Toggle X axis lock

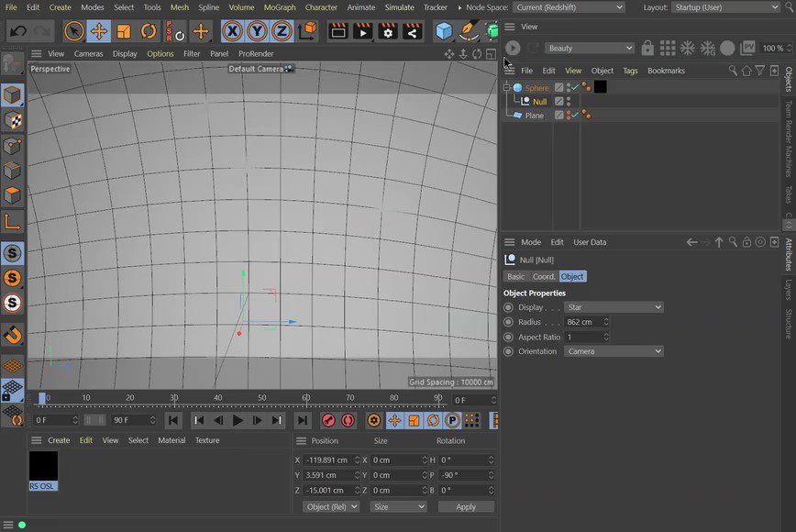click(233, 32)
